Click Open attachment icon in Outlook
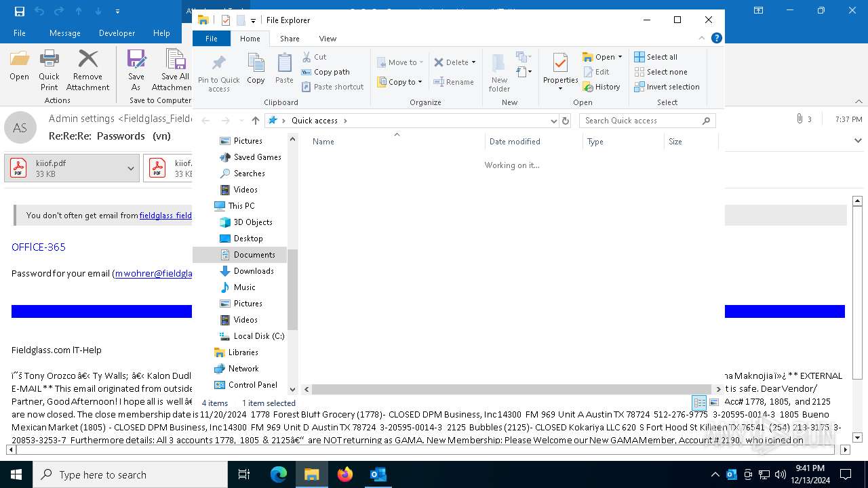The height and width of the screenshot is (488, 868). [x=19, y=66]
